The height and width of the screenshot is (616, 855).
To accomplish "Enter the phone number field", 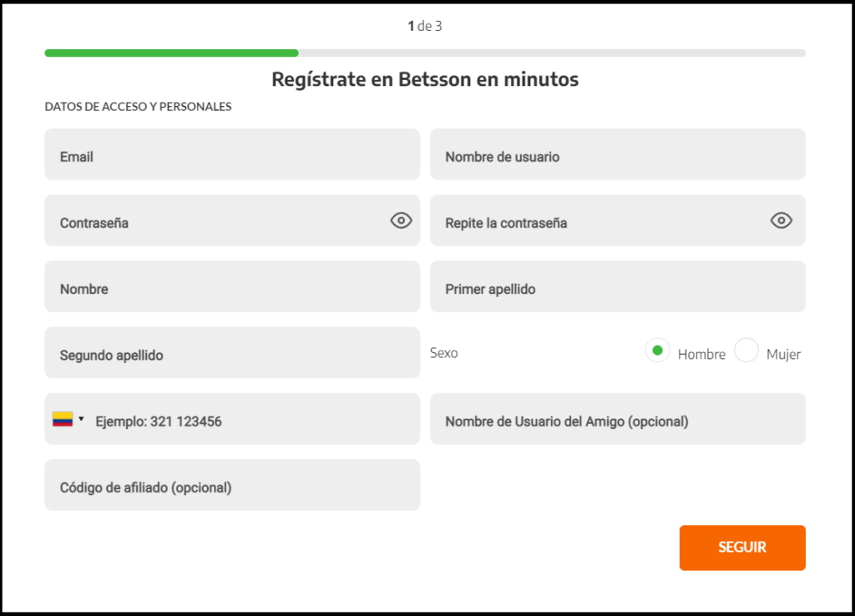I will coord(250,419).
